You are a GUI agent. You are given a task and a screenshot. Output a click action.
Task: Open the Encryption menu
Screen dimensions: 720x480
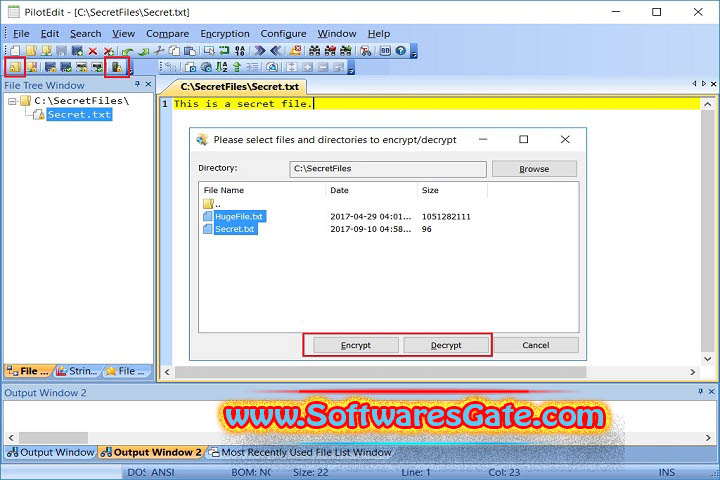click(x=225, y=34)
